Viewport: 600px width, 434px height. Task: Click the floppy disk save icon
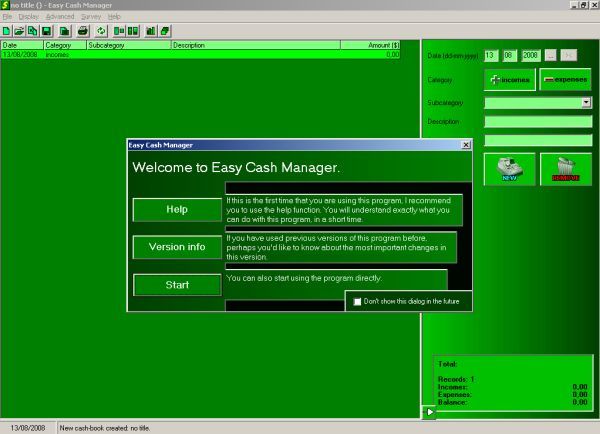(x=46, y=31)
